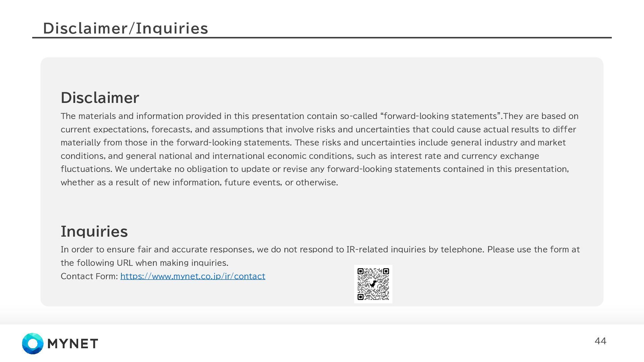644x362 pixels.
Task: Select the page number 44
Action: (600, 341)
